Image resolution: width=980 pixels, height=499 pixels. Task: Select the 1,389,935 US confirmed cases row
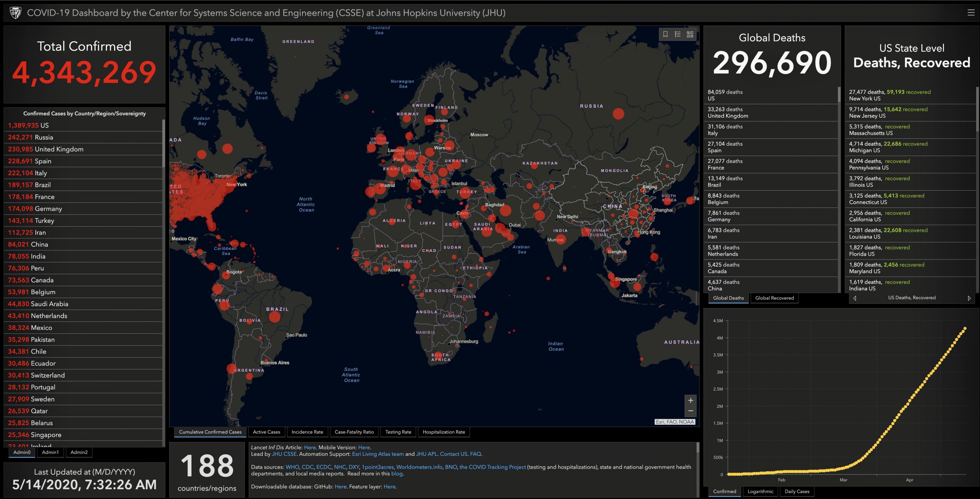(x=83, y=126)
